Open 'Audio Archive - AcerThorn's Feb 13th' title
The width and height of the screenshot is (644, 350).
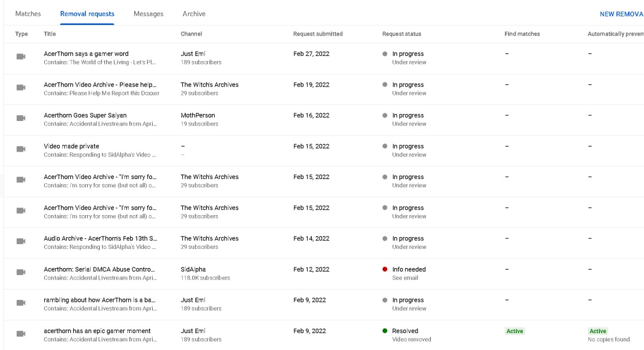[100, 238]
